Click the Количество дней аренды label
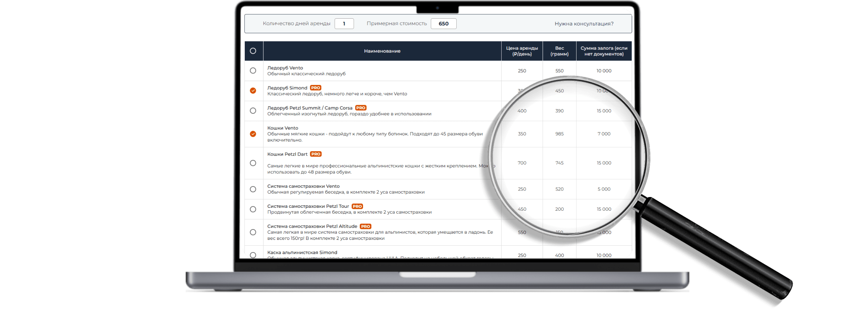 pos(297,23)
